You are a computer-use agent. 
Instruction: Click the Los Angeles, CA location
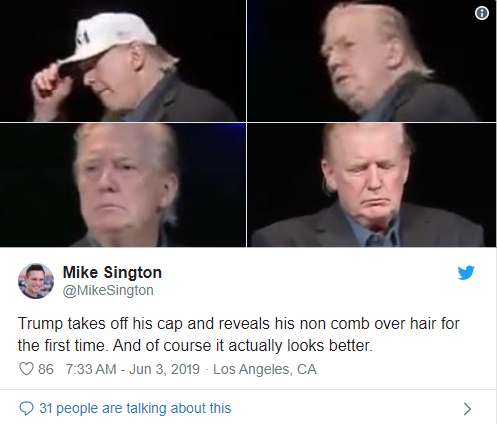pos(265,369)
